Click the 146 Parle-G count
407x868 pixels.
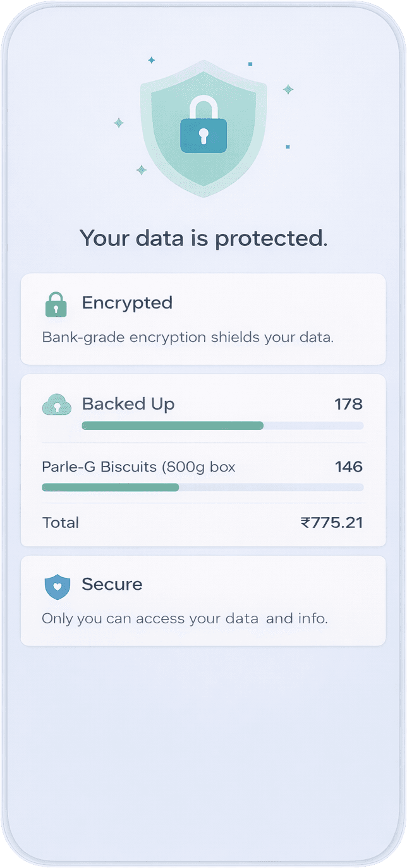point(348,467)
